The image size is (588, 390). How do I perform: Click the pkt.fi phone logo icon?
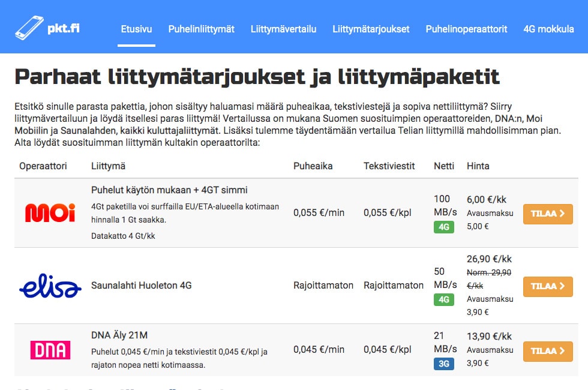click(x=29, y=28)
